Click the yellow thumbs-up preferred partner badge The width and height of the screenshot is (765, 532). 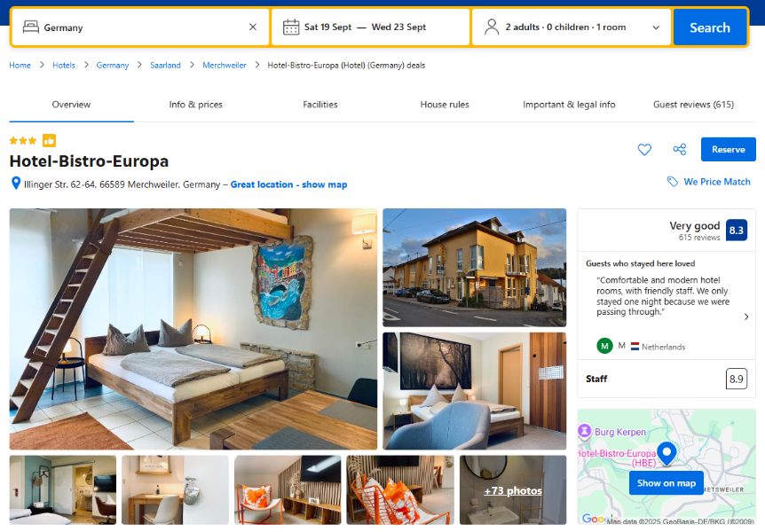pyautogui.click(x=50, y=140)
